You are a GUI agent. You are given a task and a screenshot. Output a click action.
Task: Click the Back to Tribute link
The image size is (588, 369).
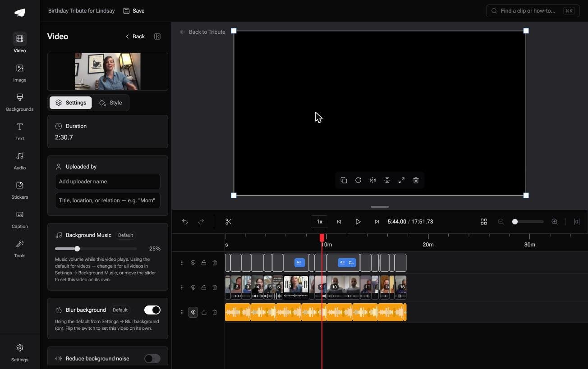(202, 32)
